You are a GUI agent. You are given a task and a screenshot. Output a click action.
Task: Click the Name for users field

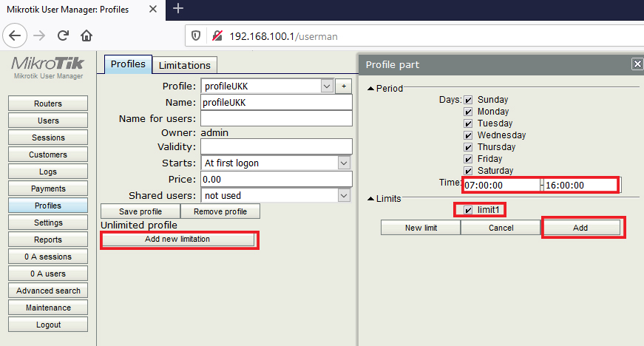click(x=277, y=118)
